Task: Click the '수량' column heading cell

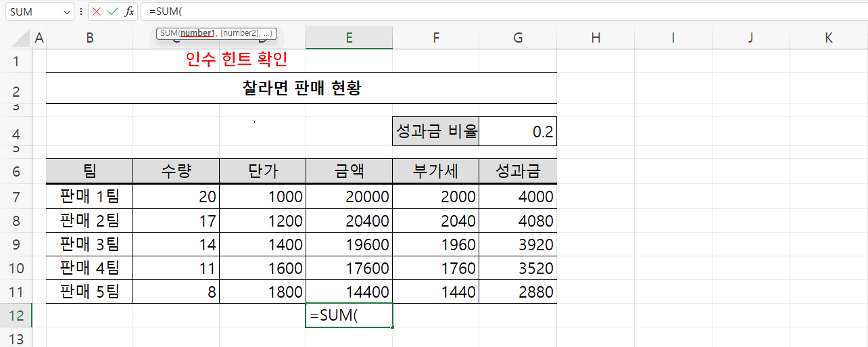Action: (176, 171)
